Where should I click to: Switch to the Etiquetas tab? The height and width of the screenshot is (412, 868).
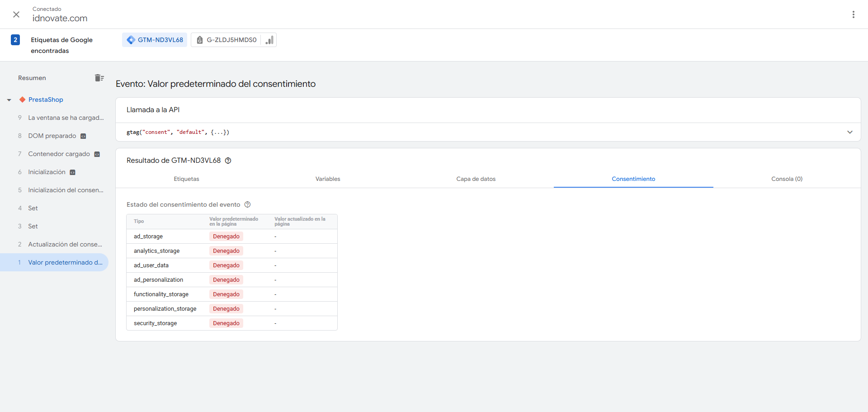click(186, 179)
